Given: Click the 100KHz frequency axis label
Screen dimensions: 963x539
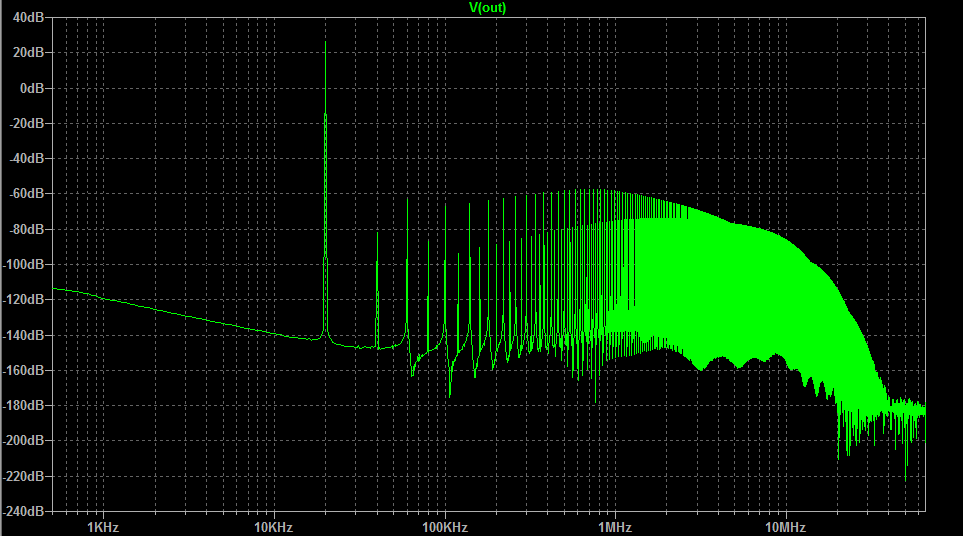Looking at the screenshot, I should coord(445,527).
